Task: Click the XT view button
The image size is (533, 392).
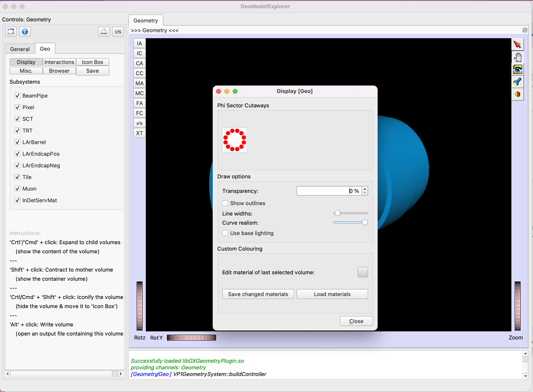Action: (x=139, y=133)
